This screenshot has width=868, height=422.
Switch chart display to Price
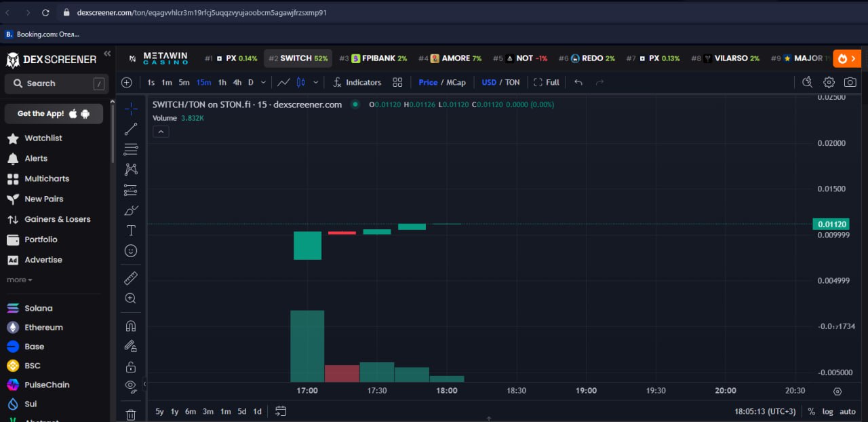pyautogui.click(x=428, y=82)
